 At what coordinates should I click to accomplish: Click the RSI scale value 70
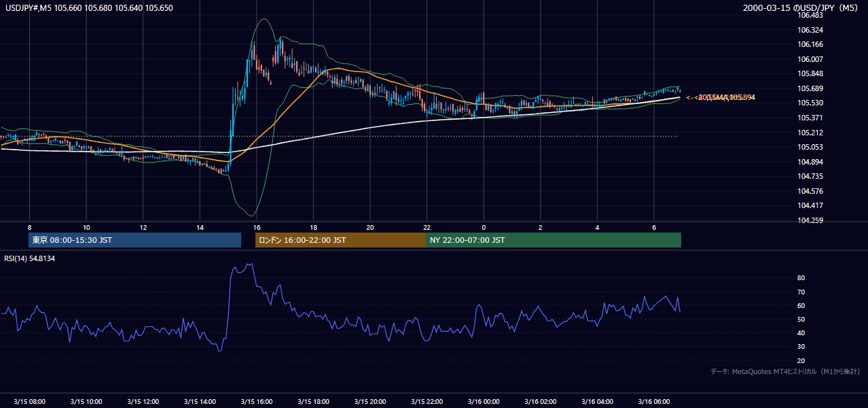[801, 292]
